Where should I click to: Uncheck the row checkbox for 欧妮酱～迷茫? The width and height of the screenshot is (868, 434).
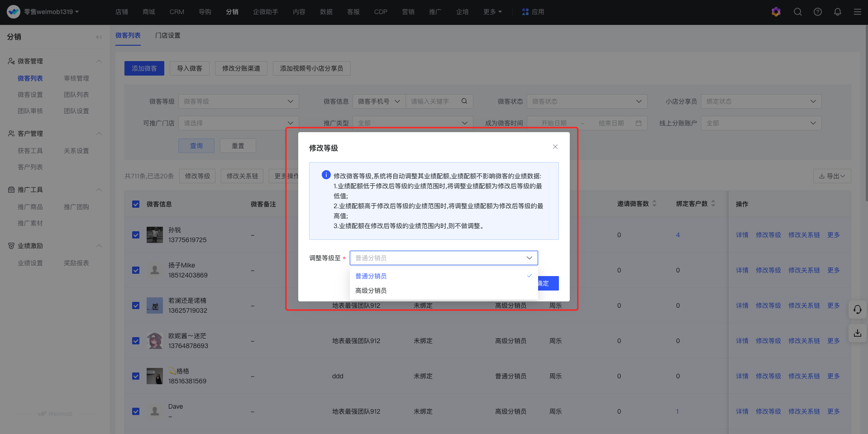point(136,341)
